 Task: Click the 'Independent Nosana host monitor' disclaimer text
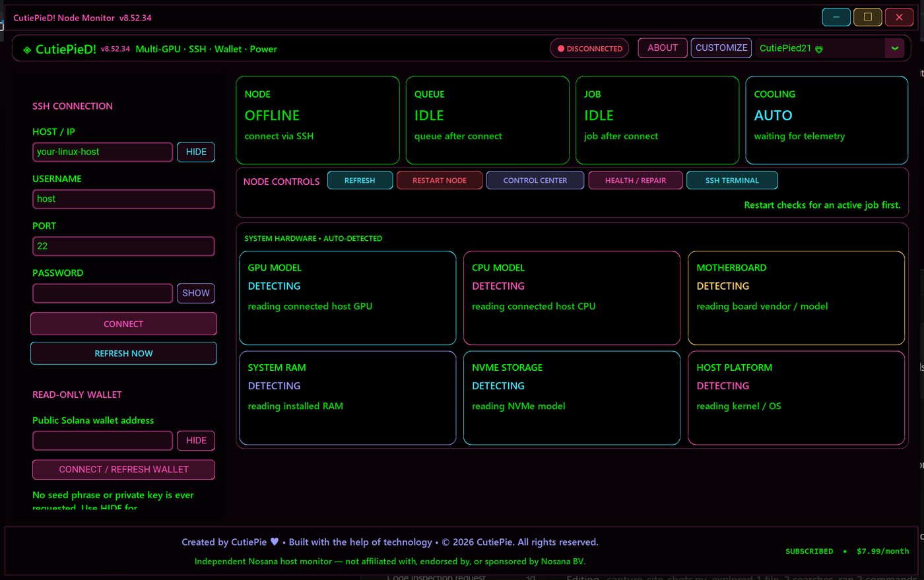coord(390,562)
